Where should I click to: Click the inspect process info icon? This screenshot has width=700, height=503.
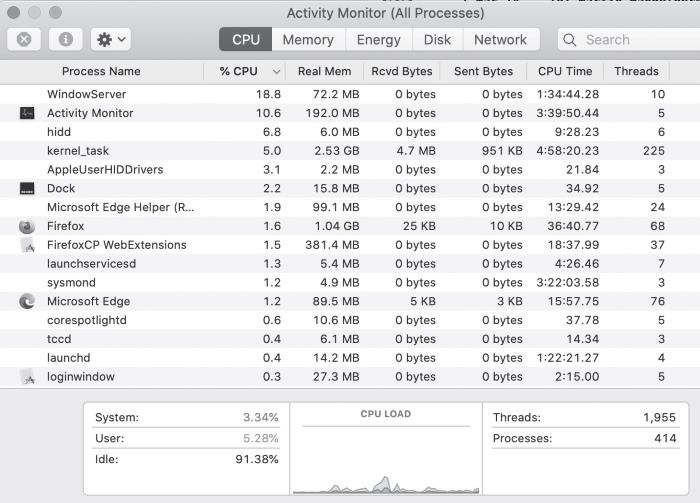66,40
